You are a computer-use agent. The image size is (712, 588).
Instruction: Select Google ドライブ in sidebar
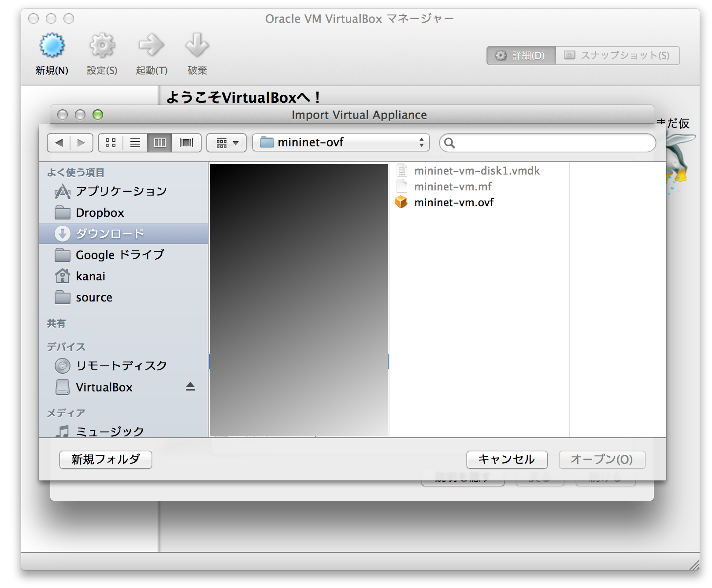(123, 255)
